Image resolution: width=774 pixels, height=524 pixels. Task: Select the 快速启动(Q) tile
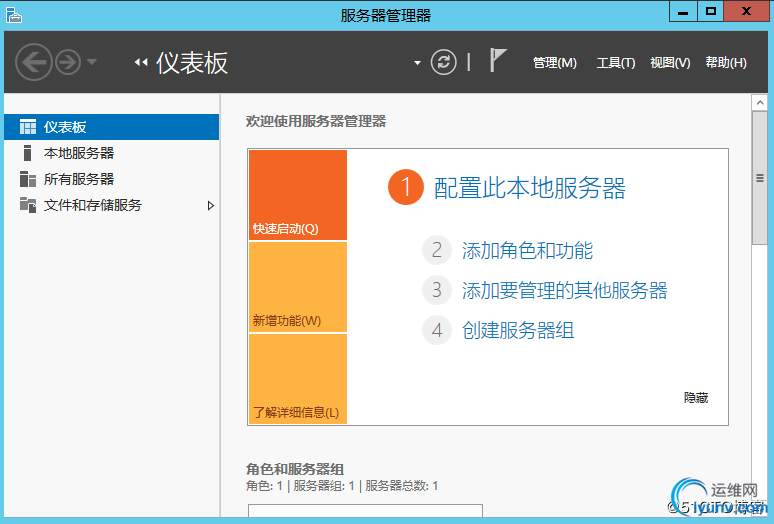tap(297, 195)
